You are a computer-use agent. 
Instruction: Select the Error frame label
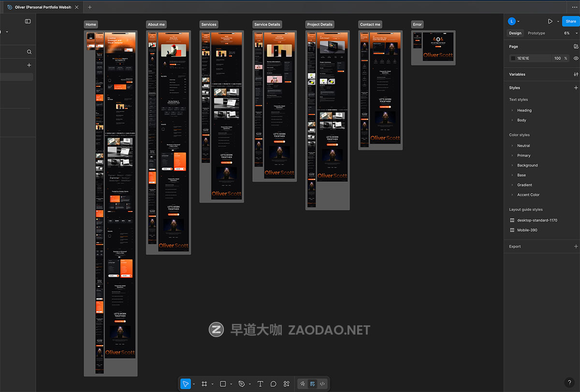point(418,25)
